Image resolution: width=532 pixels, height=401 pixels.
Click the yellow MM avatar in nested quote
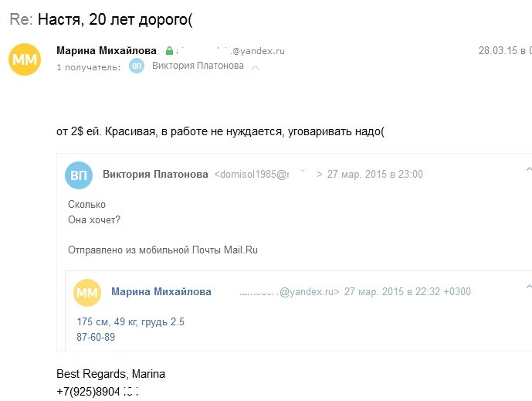click(87, 293)
